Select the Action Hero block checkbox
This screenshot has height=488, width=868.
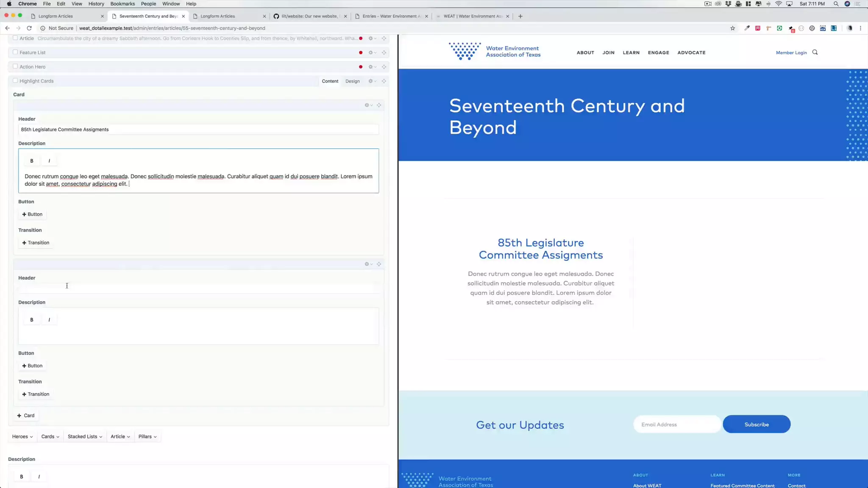click(x=15, y=67)
